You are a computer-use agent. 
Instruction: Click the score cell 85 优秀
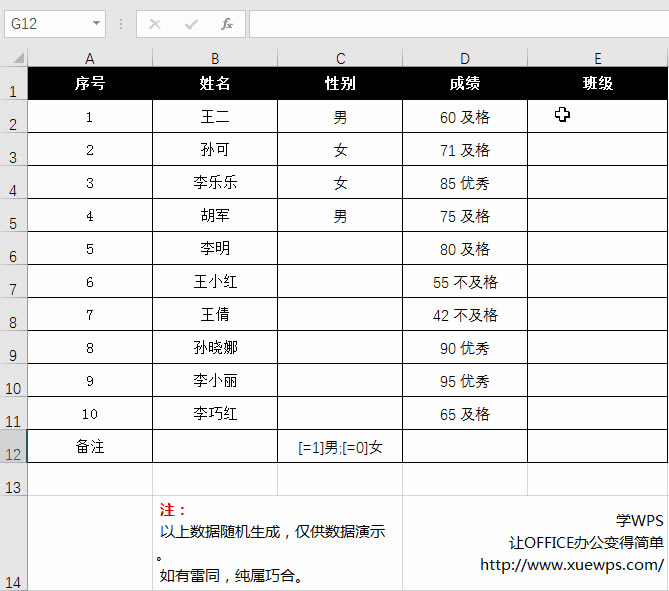coord(465,182)
